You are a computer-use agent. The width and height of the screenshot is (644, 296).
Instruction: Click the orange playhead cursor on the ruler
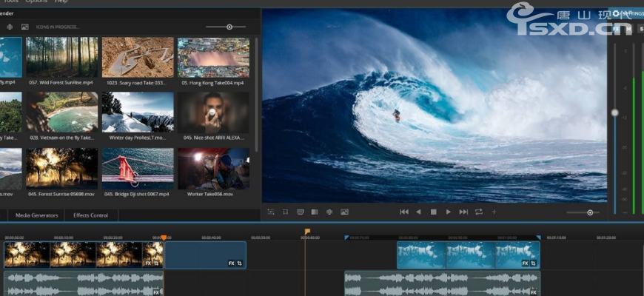[x=164, y=238]
